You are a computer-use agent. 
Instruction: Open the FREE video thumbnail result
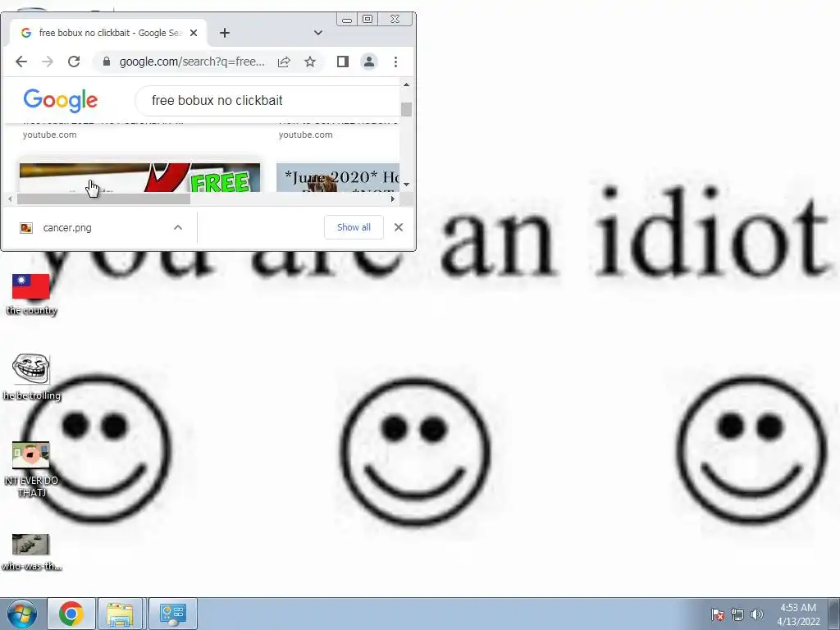pyautogui.click(x=139, y=178)
